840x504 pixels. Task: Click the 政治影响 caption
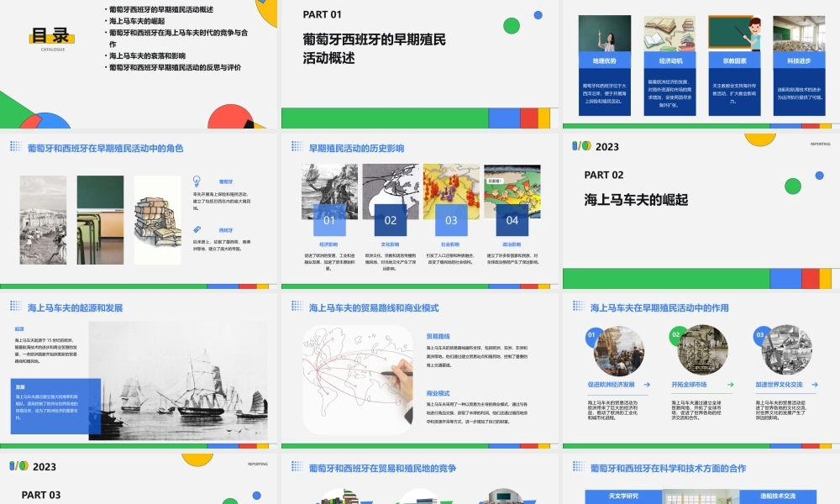point(512,244)
